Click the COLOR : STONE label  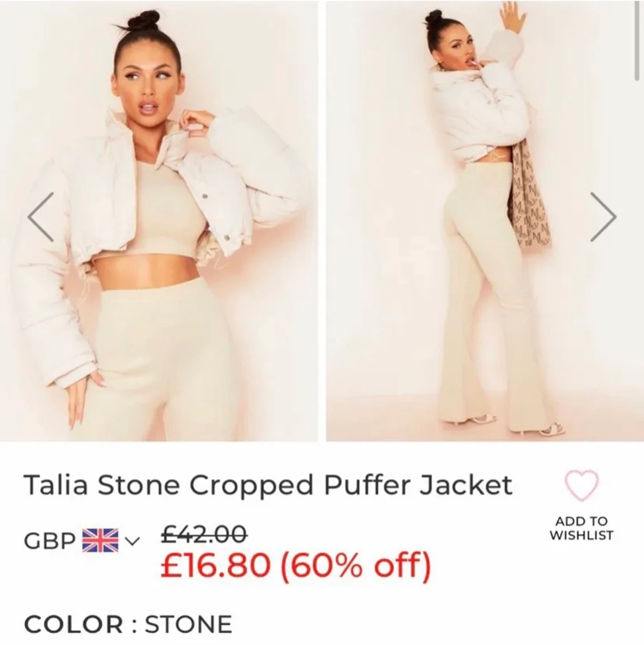[128, 624]
